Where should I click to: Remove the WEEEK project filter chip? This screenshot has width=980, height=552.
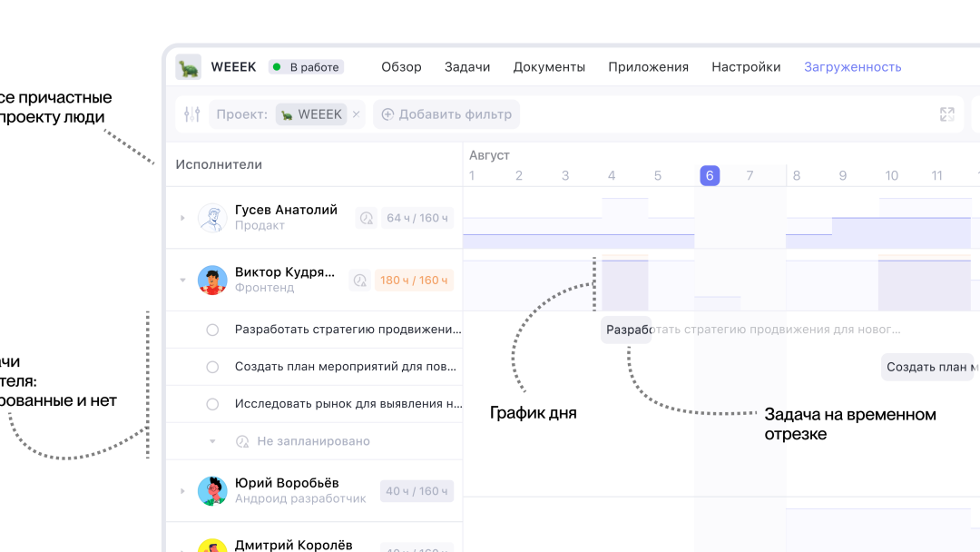click(x=356, y=114)
